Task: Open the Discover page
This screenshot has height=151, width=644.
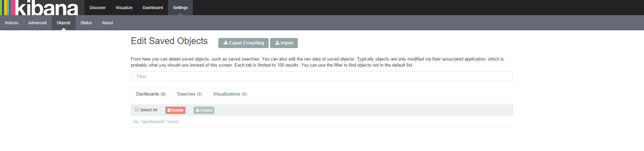Action: click(x=98, y=8)
